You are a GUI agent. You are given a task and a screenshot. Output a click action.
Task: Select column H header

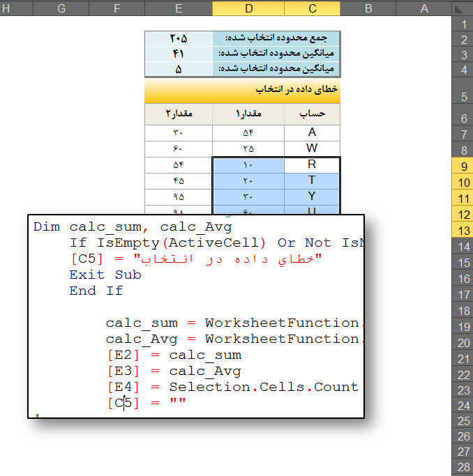click(x=10, y=8)
